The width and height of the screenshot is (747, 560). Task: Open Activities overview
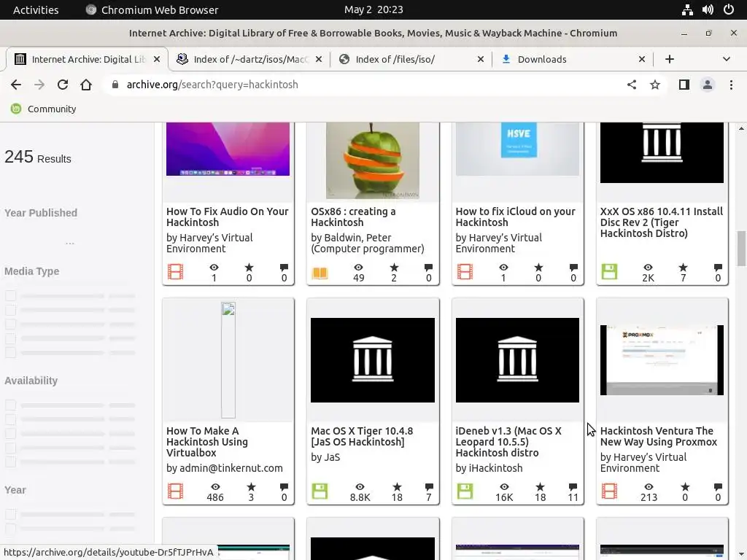[36, 9]
